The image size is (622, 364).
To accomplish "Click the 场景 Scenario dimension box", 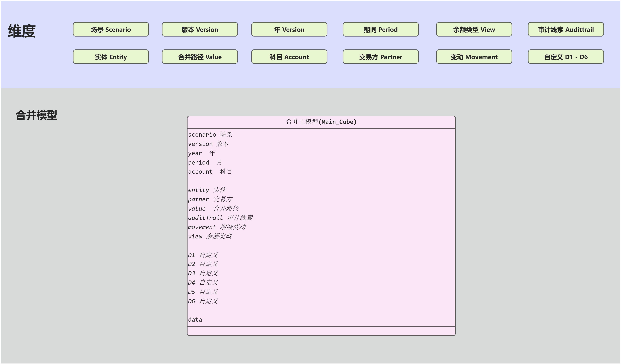I will point(111,30).
